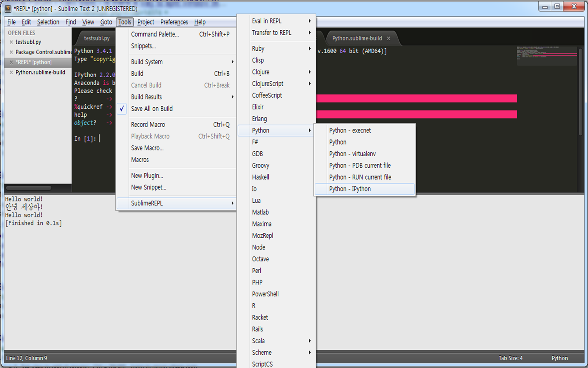
Task: Open the Find menu
Action: 71,22
